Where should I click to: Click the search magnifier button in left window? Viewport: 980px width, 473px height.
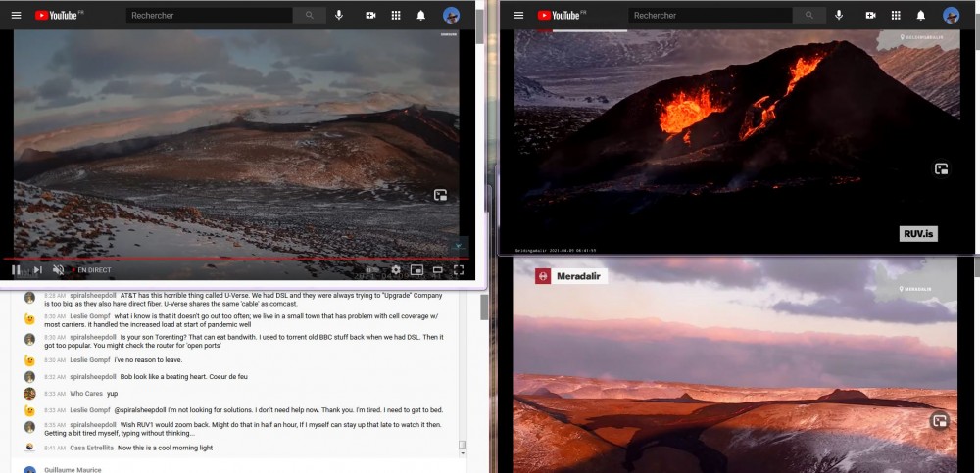click(x=310, y=16)
